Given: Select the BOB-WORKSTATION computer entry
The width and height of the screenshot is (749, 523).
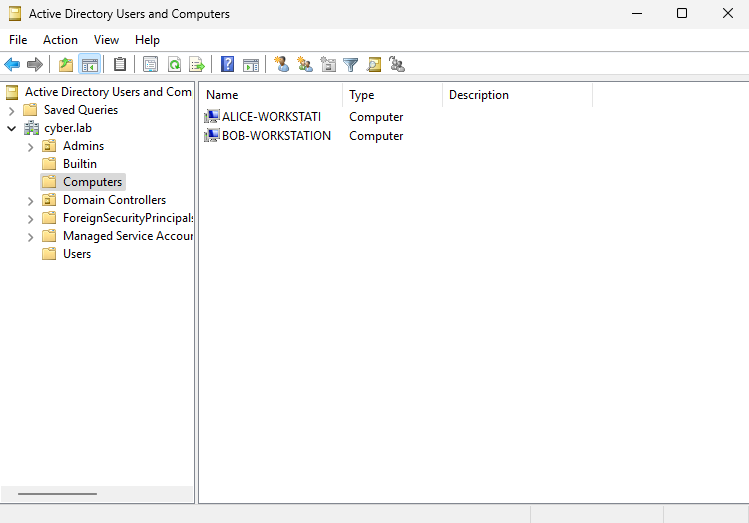Looking at the screenshot, I should (x=276, y=136).
